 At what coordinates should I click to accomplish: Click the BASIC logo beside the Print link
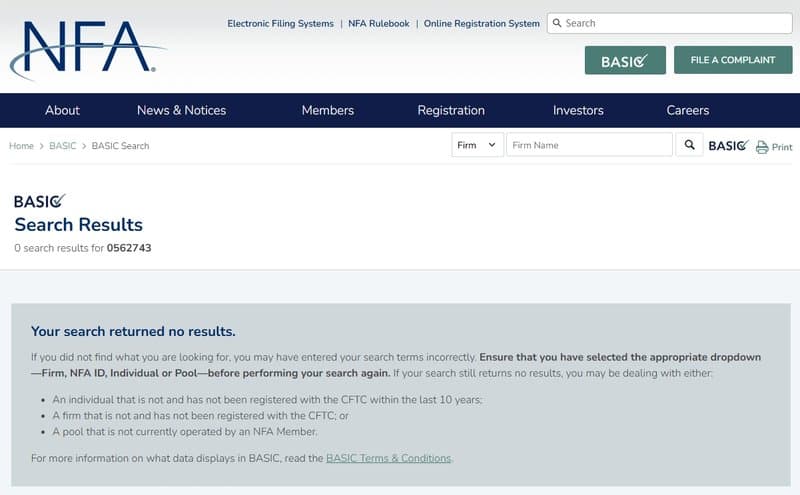727,146
